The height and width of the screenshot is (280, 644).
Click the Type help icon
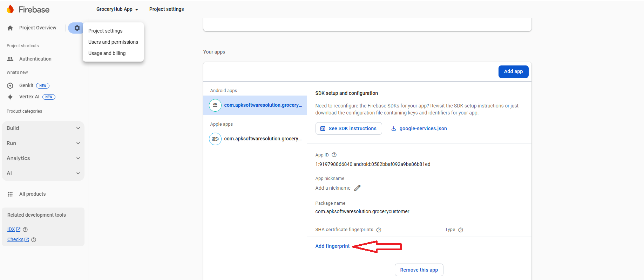click(461, 230)
